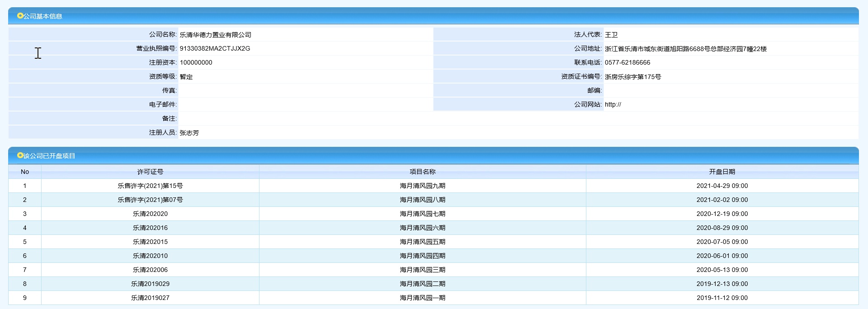Open project 海月清风园一期

(422, 298)
